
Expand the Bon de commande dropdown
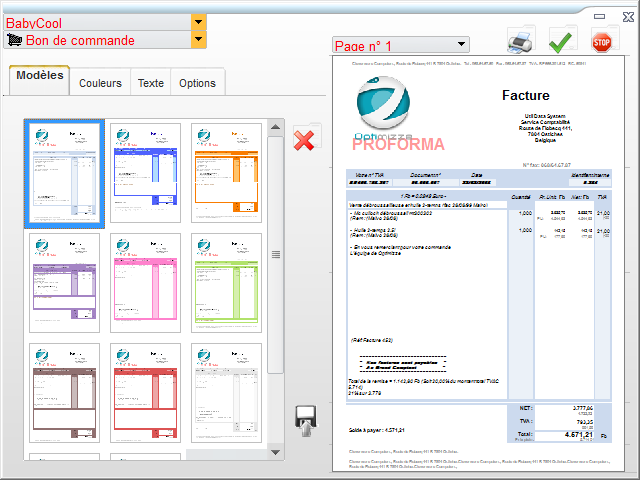click(198, 40)
